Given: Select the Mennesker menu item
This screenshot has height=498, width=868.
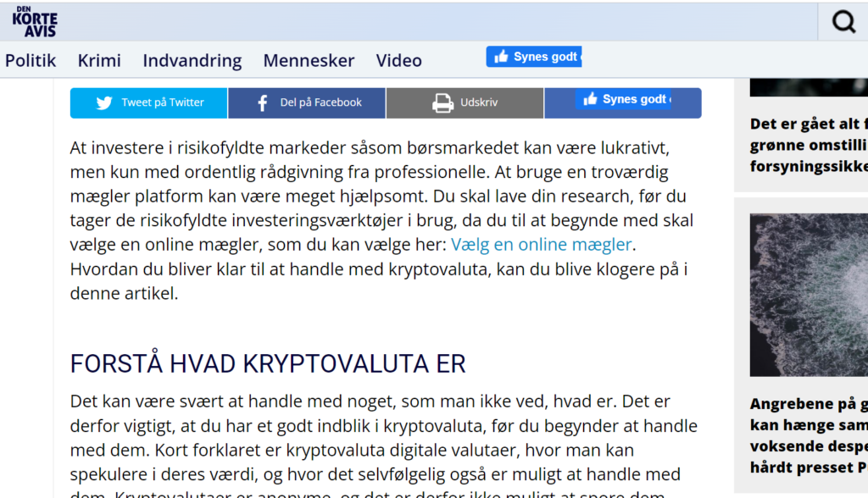Looking at the screenshot, I should (309, 60).
